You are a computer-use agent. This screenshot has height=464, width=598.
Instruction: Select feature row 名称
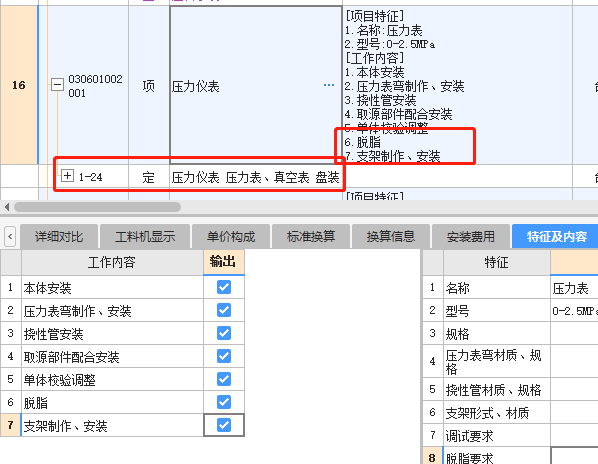pyautogui.click(x=497, y=288)
